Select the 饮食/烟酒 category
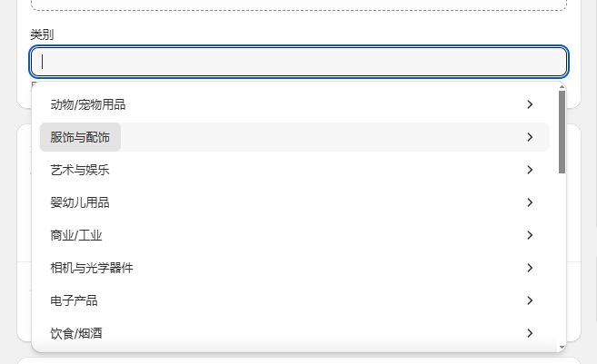Screen dimensions: 597x364 click(76, 333)
